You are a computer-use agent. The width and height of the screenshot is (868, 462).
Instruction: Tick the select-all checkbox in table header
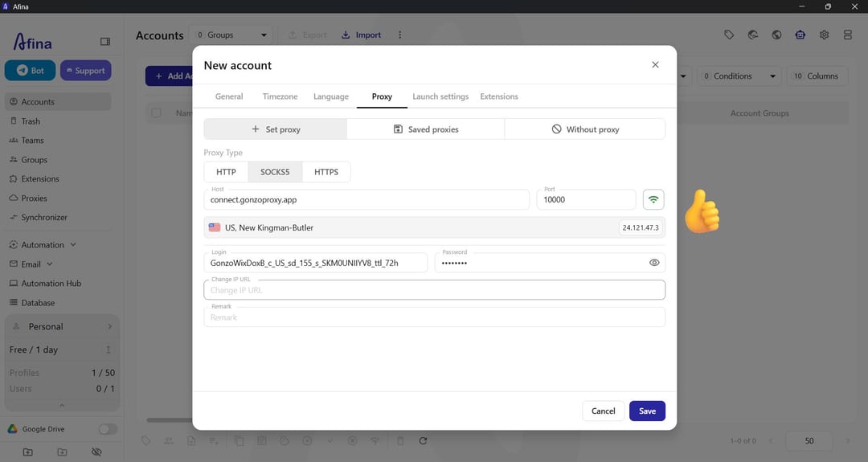point(156,112)
